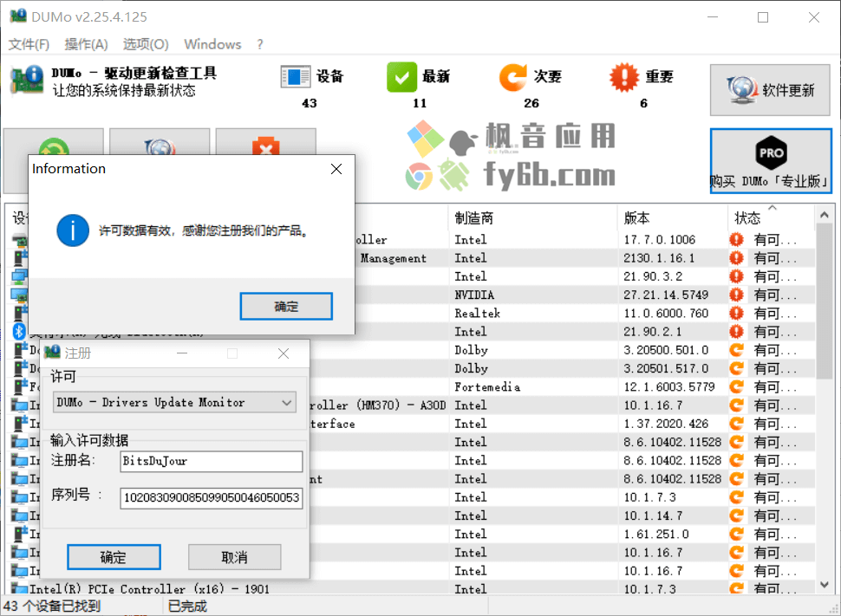Click the 序列号 serial number field
841x616 pixels.
click(212, 498)
